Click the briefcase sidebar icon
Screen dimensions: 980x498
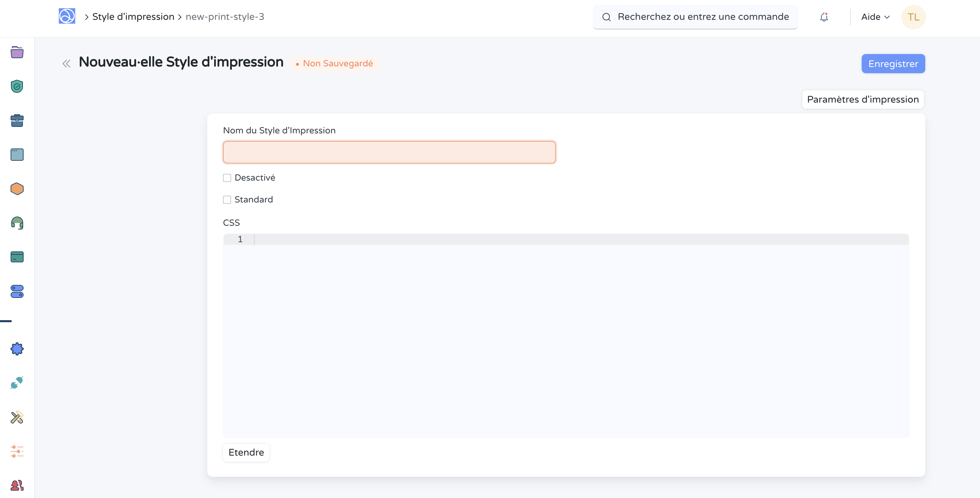pyautogui.click(x=17, y=121)
